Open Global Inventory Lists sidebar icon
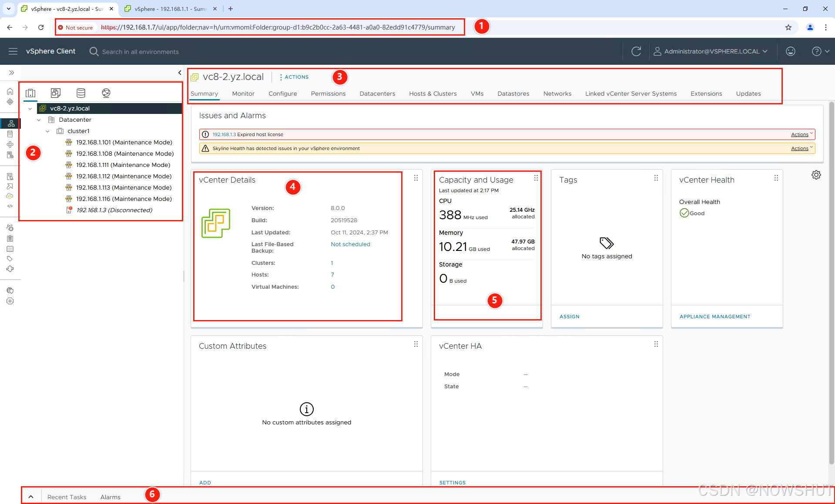The height and width of the screenshot is (504, 835). click(x=10, y=155)
